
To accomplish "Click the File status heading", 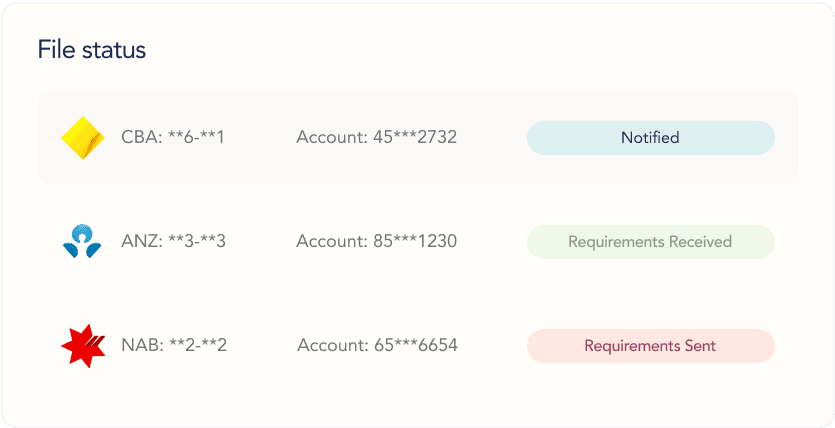I will [92, 49].
